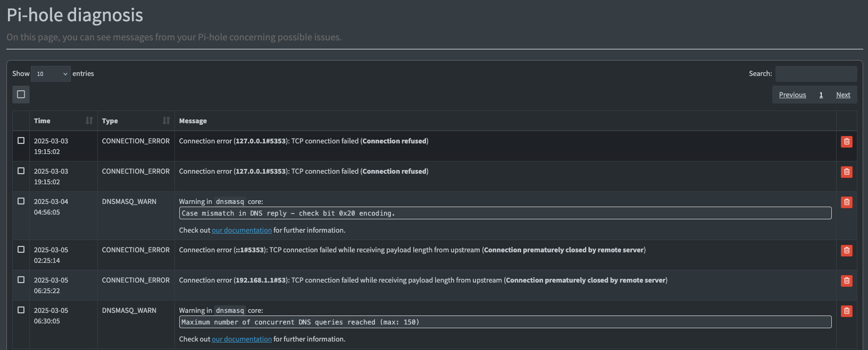Click the Maximum number of concurrent DNS queries text

301,322
